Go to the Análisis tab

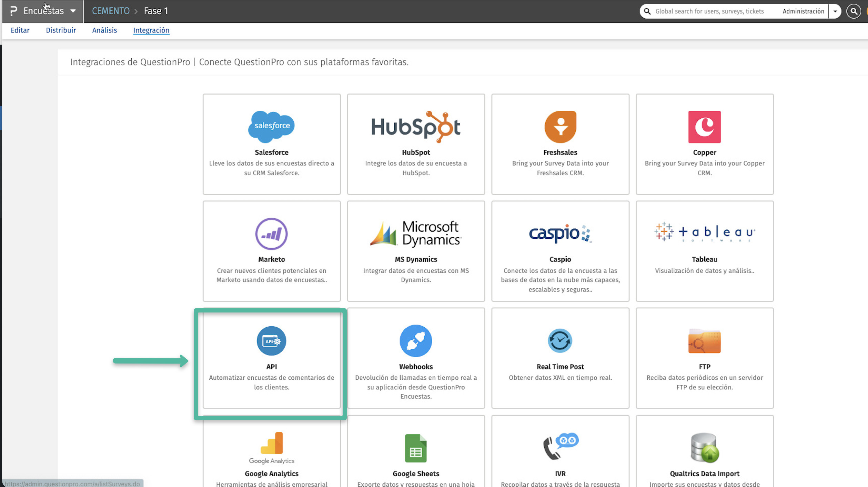pyautogui.click(x=104, y=30)
